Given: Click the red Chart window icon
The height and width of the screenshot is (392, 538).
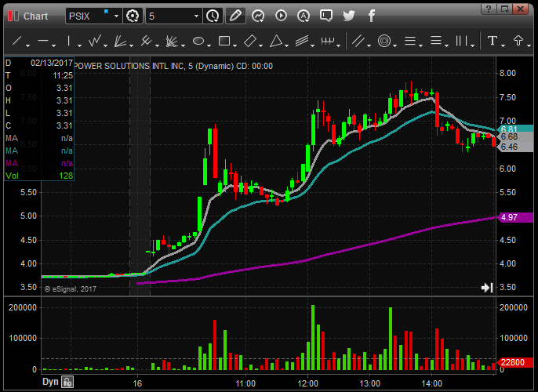Looking at the screenshot, I should (x=13, y=16).
